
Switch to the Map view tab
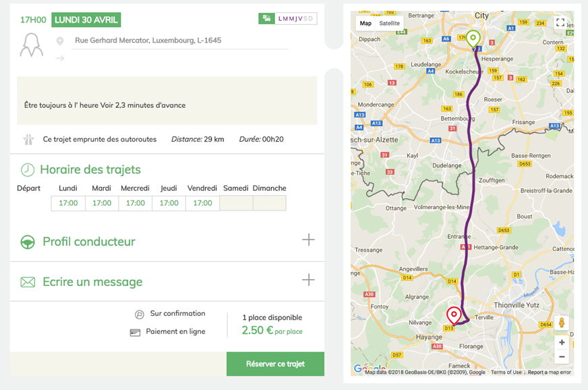[365, 23]
